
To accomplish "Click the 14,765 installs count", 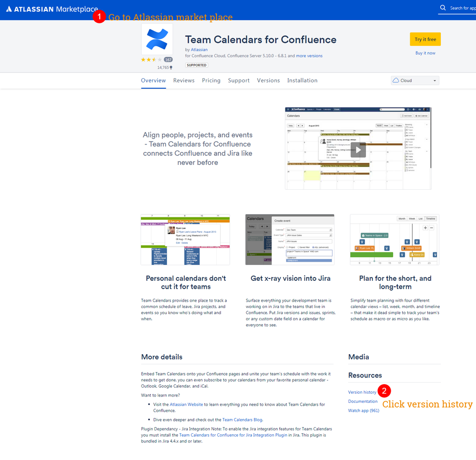I will [164, 67].
